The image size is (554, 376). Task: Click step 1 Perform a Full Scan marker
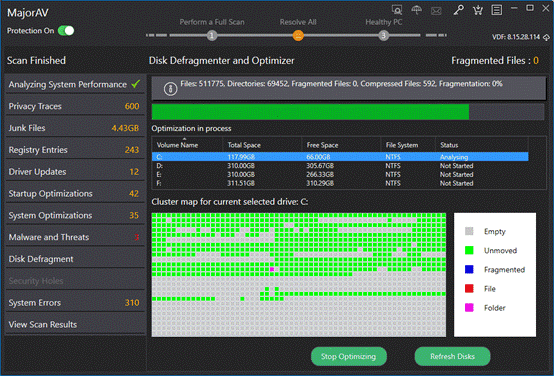(212, 35)
